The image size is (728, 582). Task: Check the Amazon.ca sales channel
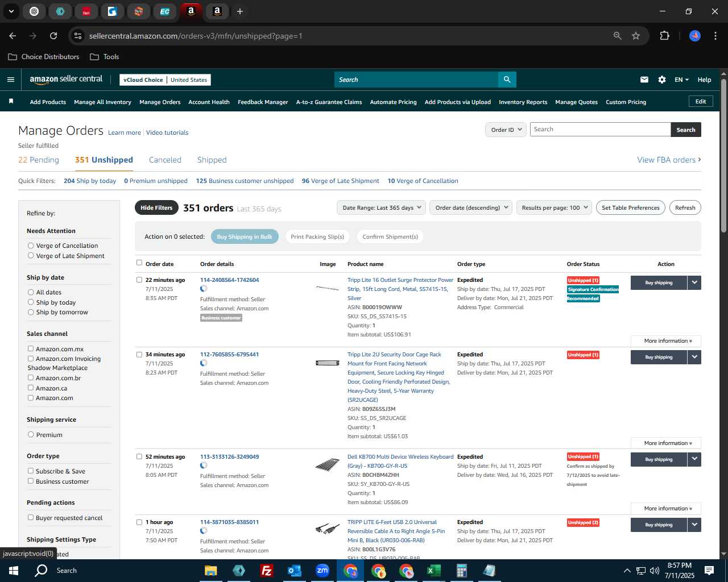tap(31, 388)
